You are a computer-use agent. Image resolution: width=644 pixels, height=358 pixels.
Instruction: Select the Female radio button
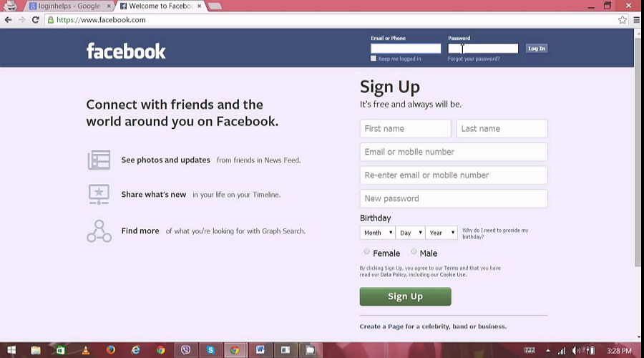[x=367, y=252]
